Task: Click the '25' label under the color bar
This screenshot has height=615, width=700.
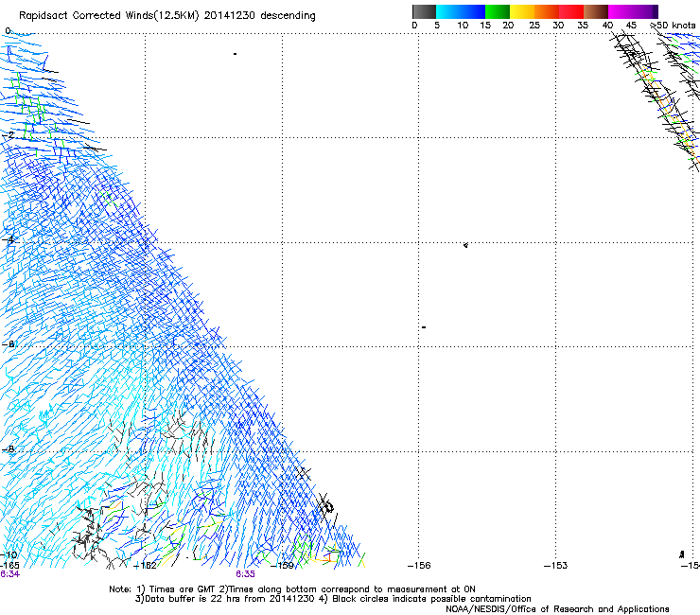Action: 534,26
